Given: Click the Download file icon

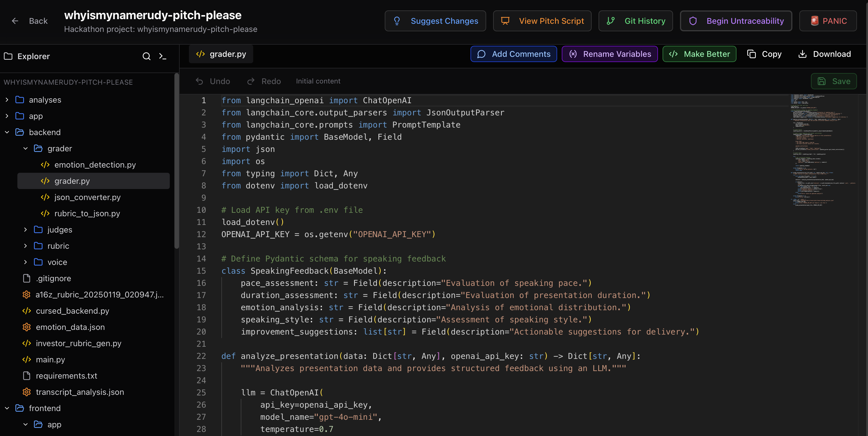Looking at the screenshot, I should [803, 54].
